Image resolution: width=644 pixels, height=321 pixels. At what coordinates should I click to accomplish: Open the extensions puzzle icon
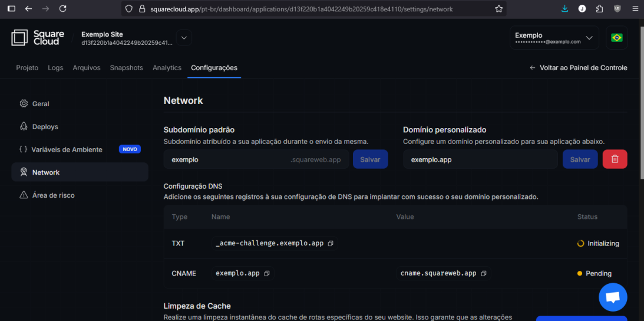(x=599, y=9)
